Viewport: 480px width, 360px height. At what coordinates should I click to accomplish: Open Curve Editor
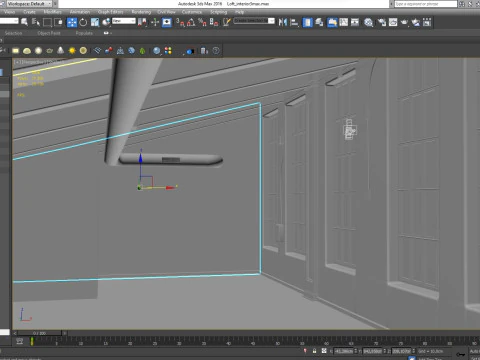click(344, 22)
